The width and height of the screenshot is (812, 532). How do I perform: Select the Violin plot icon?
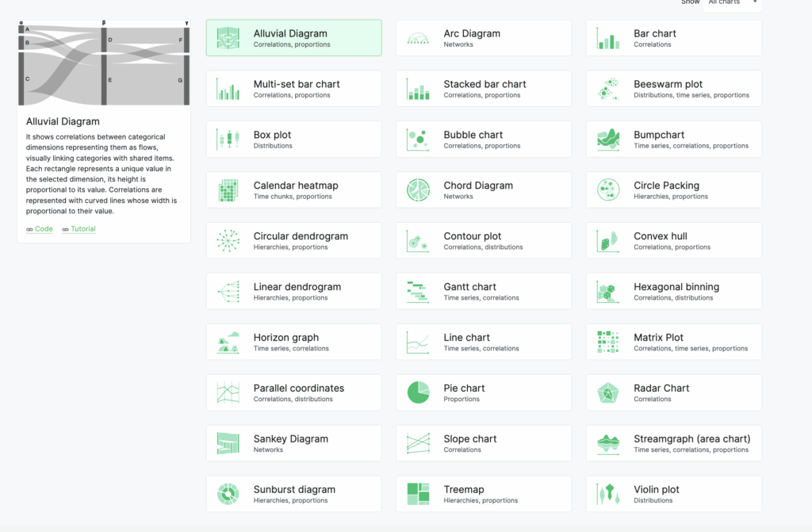coord(608,494)
